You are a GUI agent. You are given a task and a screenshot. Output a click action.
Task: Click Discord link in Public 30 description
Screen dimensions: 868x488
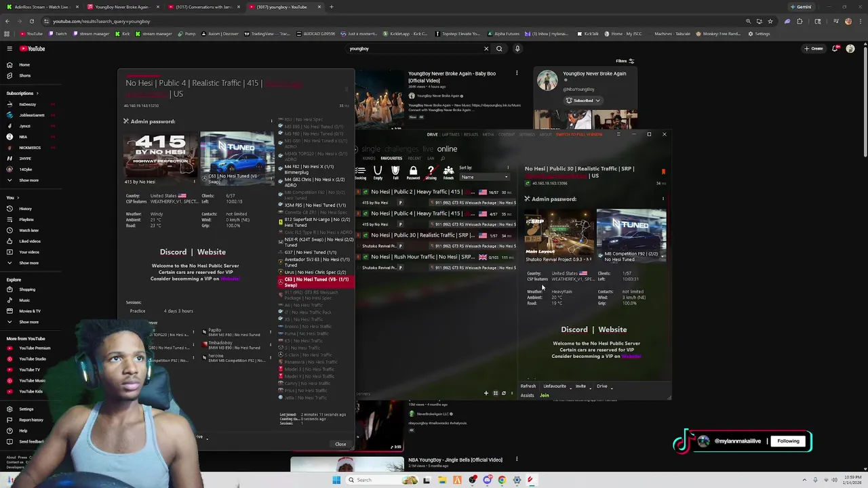click(574, 329)
